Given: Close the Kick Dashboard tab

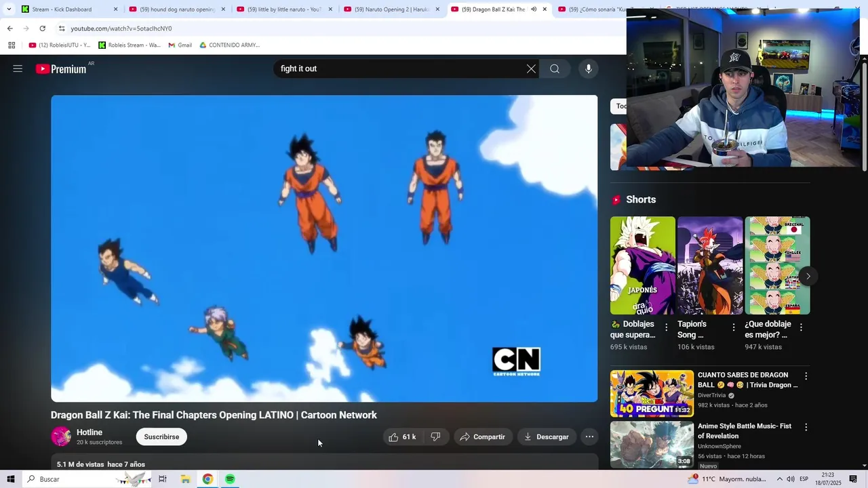Looking at the screenshot, I should pos(115,9).
